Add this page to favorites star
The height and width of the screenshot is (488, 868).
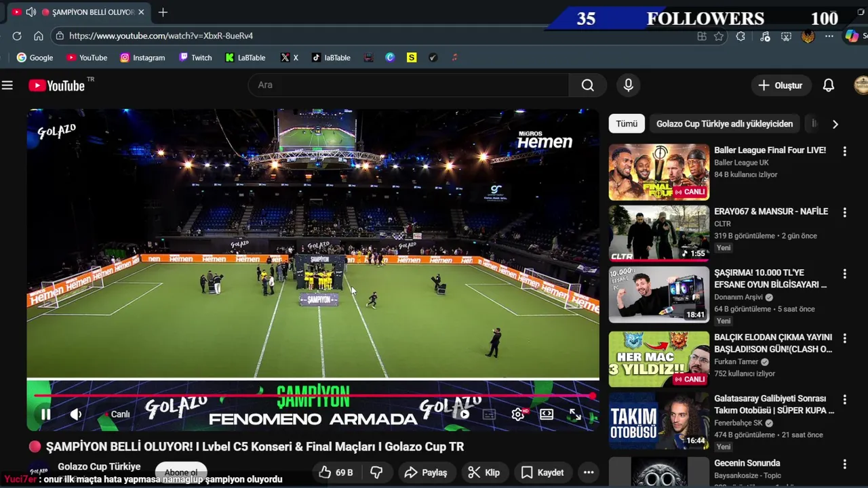(719, 37)
